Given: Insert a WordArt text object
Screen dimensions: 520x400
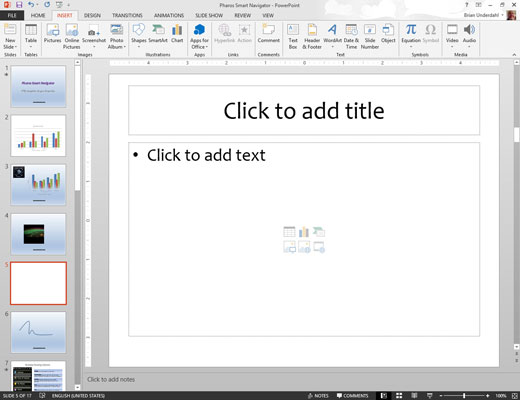Looking at the screenshot, I should (x=332, y=36).
